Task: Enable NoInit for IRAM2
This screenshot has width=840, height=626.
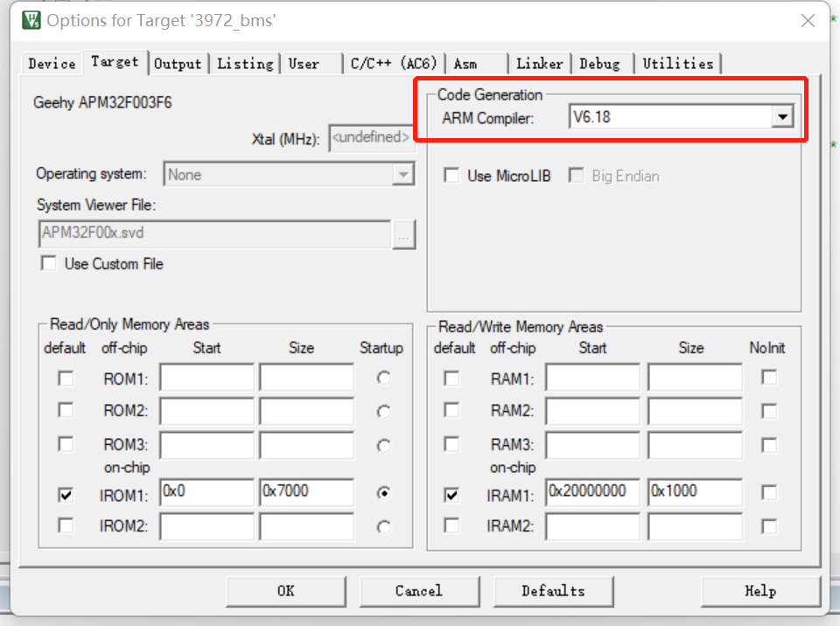Action: tap(769, 527)
